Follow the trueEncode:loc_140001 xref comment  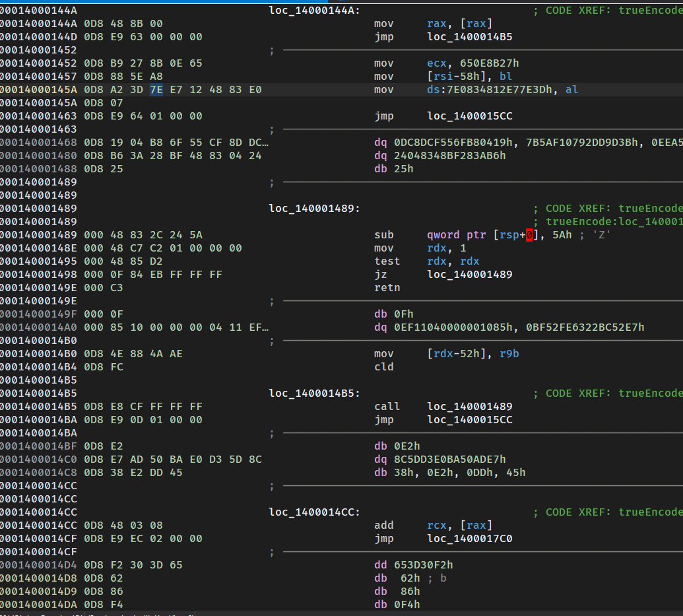tap(614, 222)
